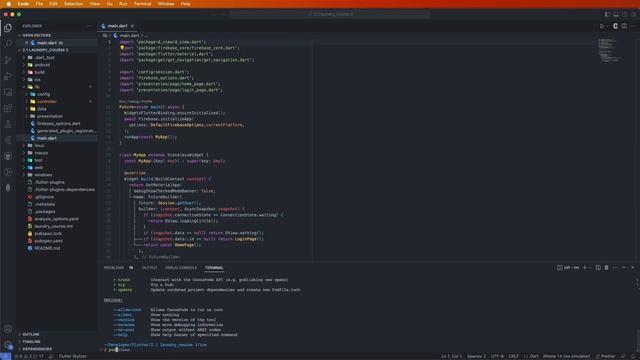Click the Ln 1, Col 1 position indicator
This screenshot has width=640, height=360.
(451, 356)
